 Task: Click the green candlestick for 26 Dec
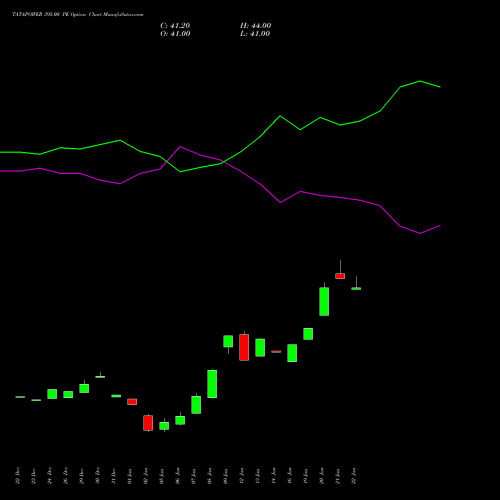(x=68, y=395)
